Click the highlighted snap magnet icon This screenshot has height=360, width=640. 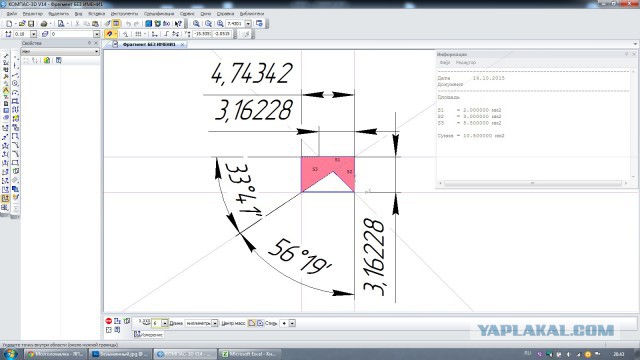point(109,34)
